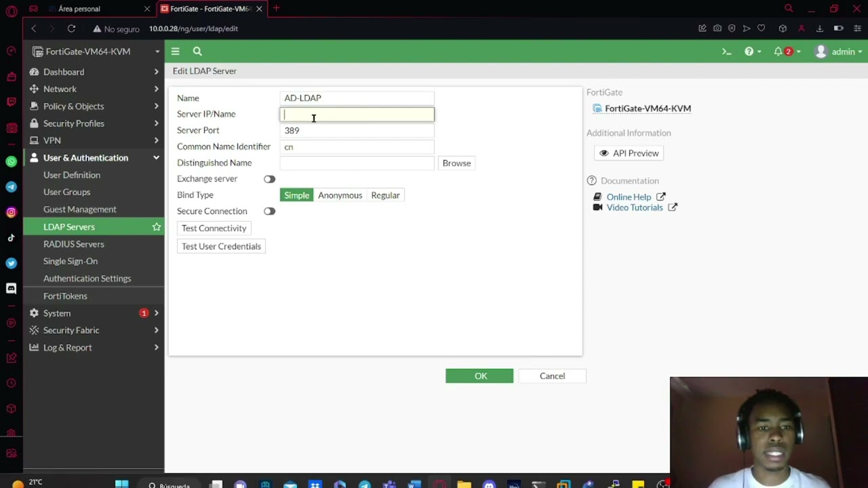Open TikTok in the Opera sidebar

click(x=11, y=237)
